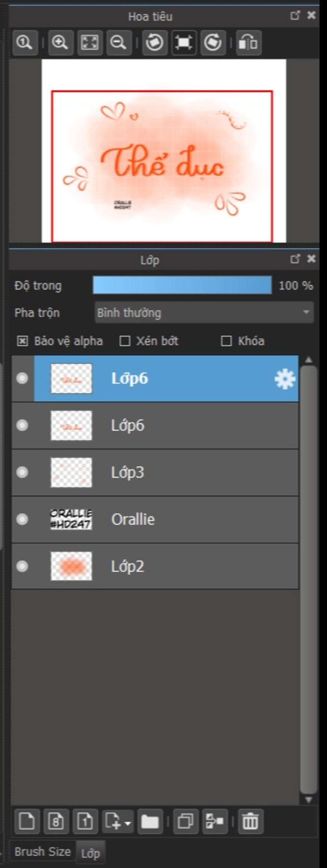Click the Độ trong opacity slider
Image resolution: width=327 pixels, height=868 pixels.
(182, 285)
